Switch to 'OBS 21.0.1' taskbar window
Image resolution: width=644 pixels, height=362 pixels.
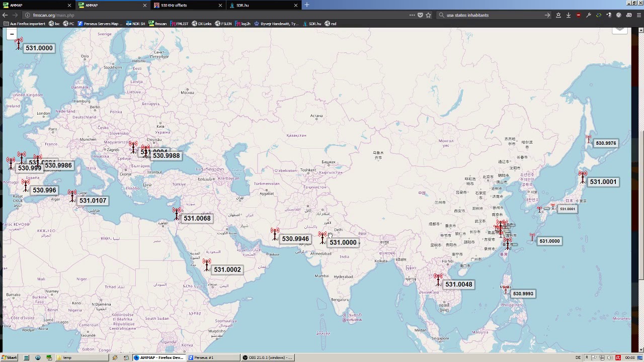click(x=268, y=357)
